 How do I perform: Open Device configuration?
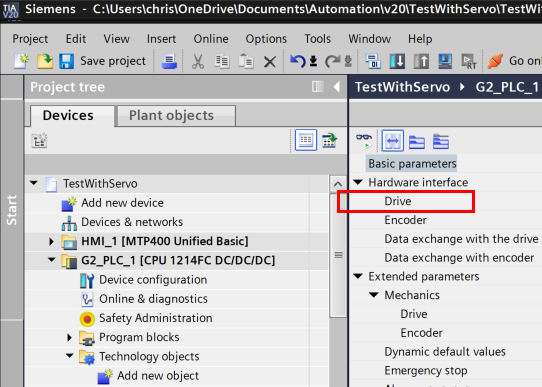coord(153,280)
